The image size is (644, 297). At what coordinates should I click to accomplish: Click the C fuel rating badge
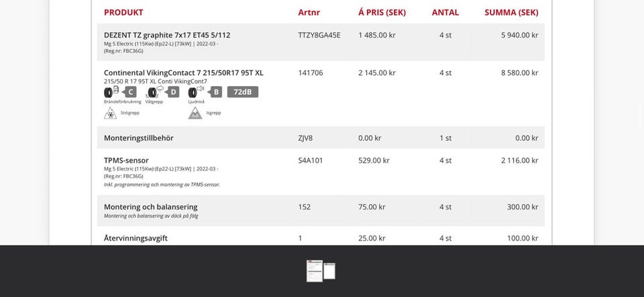130,92
